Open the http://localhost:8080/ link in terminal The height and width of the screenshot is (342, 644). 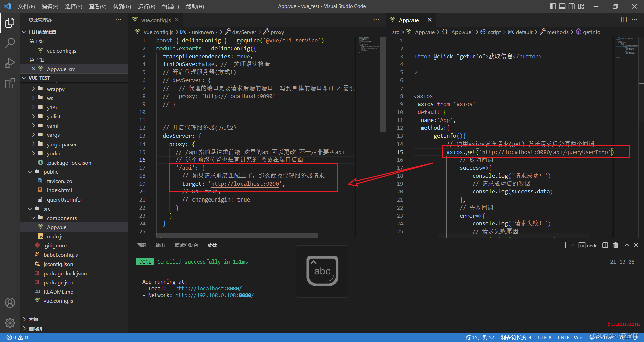[x=208, y=288]
